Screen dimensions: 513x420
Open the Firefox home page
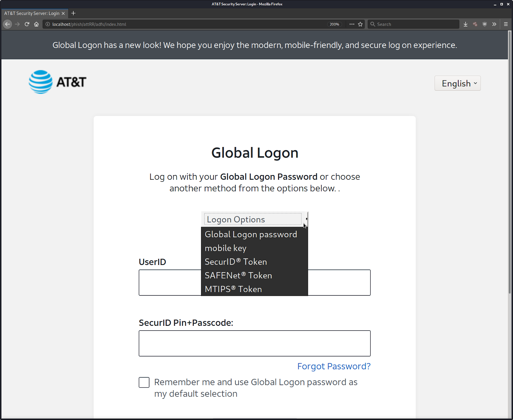[x=36, y=24]
